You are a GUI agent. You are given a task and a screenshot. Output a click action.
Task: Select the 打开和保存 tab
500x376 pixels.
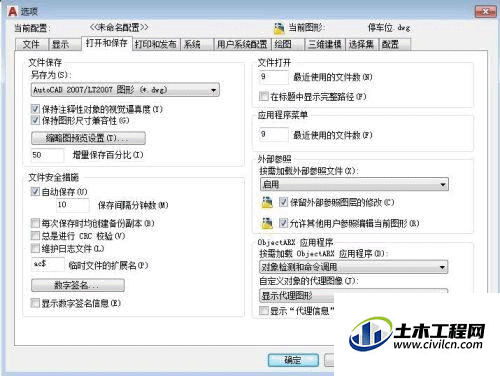tap(107, 43)
